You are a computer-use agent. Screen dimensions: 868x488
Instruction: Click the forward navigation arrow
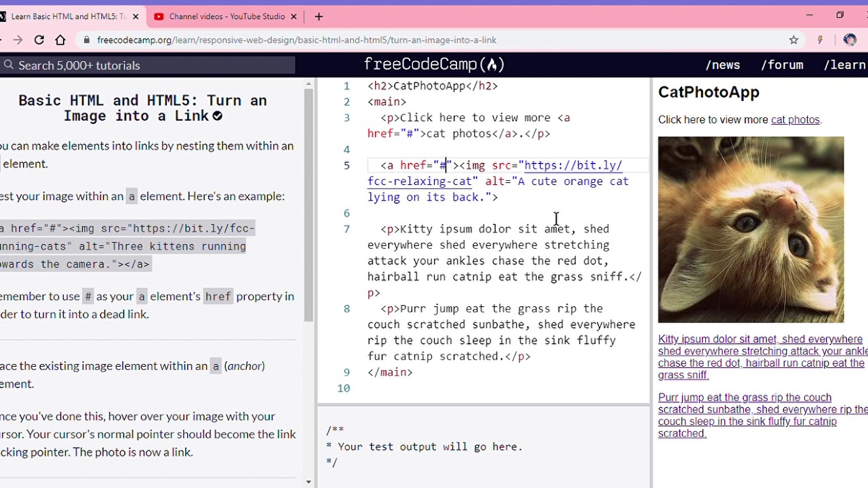tap(18, 40)
